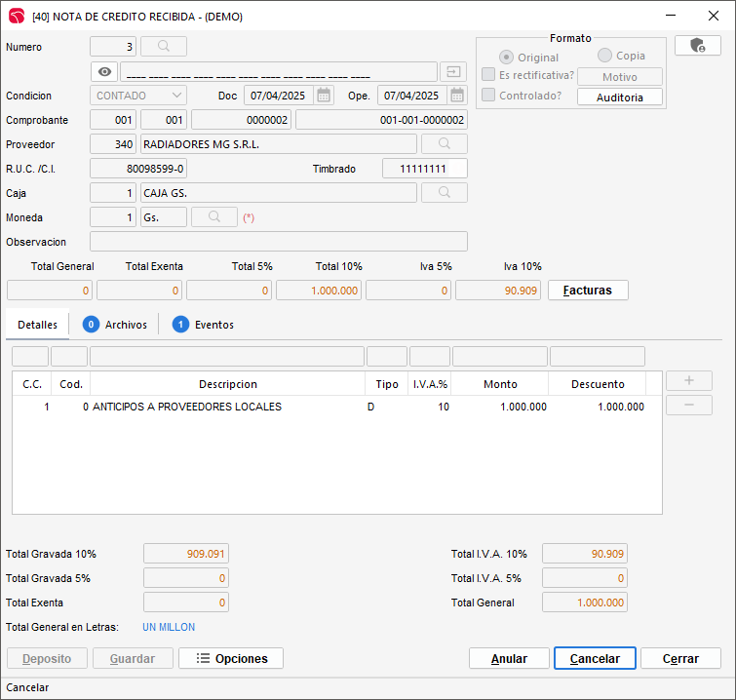Click the Moneda search magnifier icon
Image resolution: width=736 pixels, height=700 pixels.
pos(214,217)
